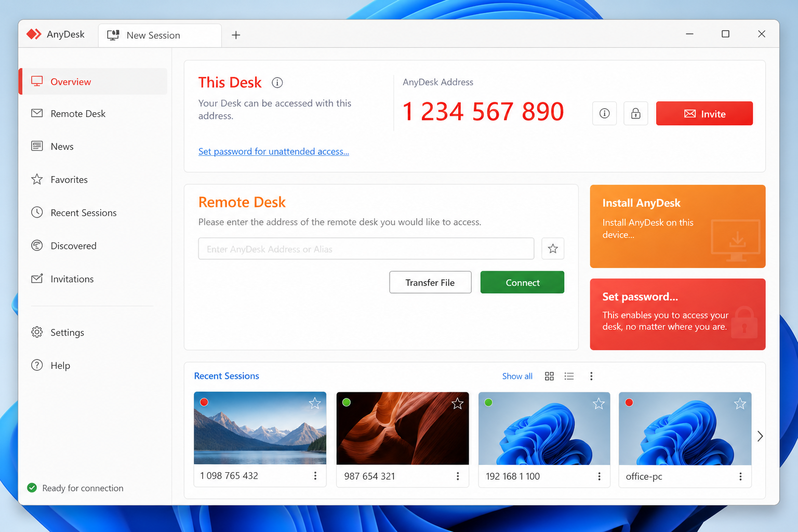This screenshot has width=798, height=532.
Task: Switch Recent Sessions to grid view
Action: (x=549, y=376)
